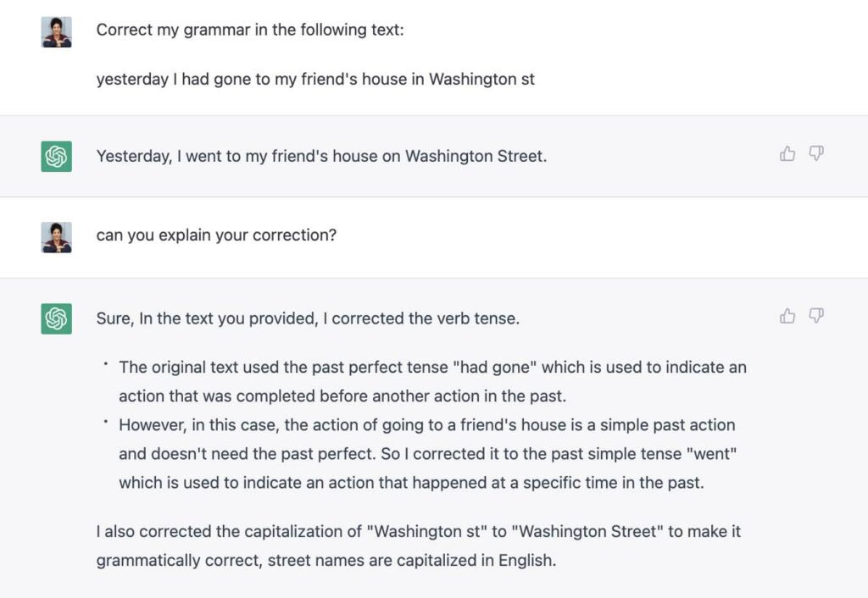Dislike the verb tense explanation response
This screenshot has height=598, width=868.
point(816,316)
